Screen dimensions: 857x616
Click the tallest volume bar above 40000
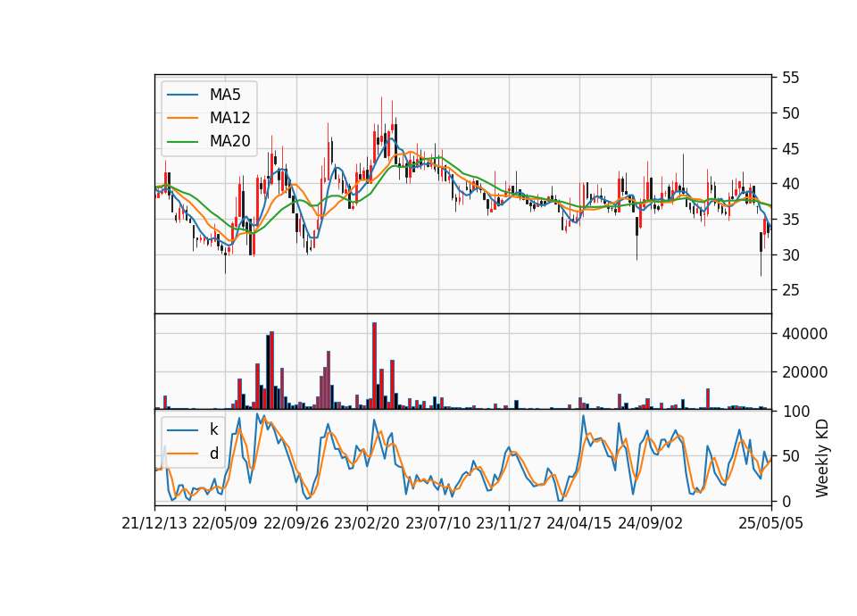(x=374, y=366)
